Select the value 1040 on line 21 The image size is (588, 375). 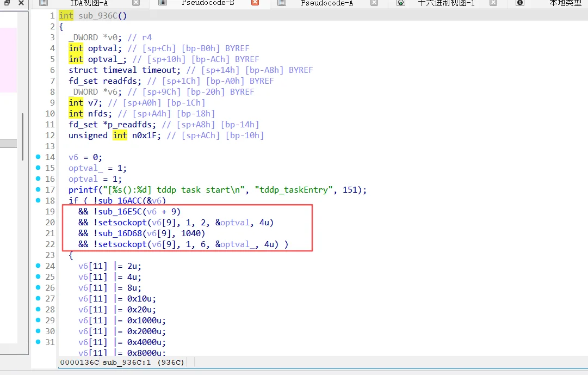(x=191, y=233)
